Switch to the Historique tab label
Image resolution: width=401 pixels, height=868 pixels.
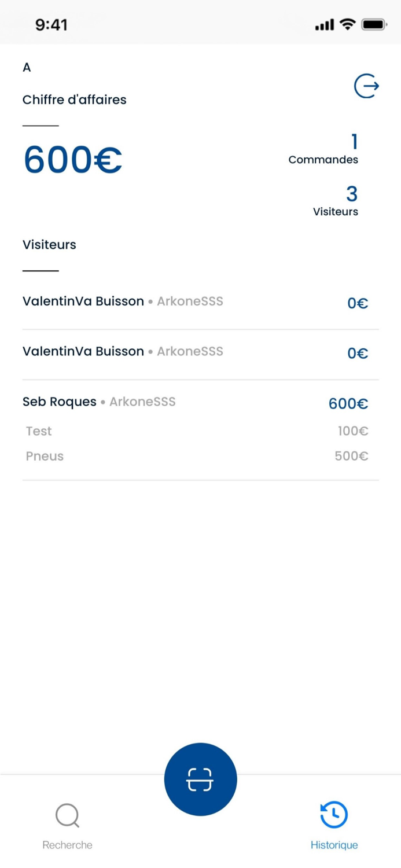pos(334,845)
